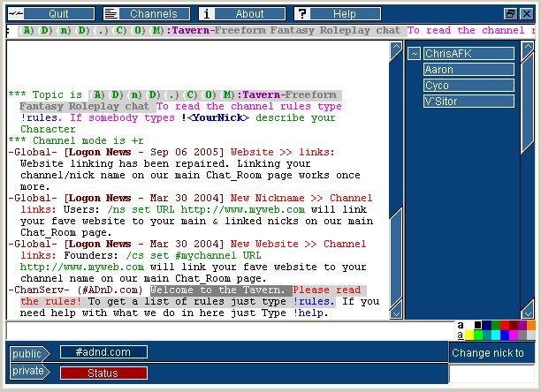The width and height of the screenshot is (541, 392).
Task: Click the public arrow label
Action: pos(30,353)
